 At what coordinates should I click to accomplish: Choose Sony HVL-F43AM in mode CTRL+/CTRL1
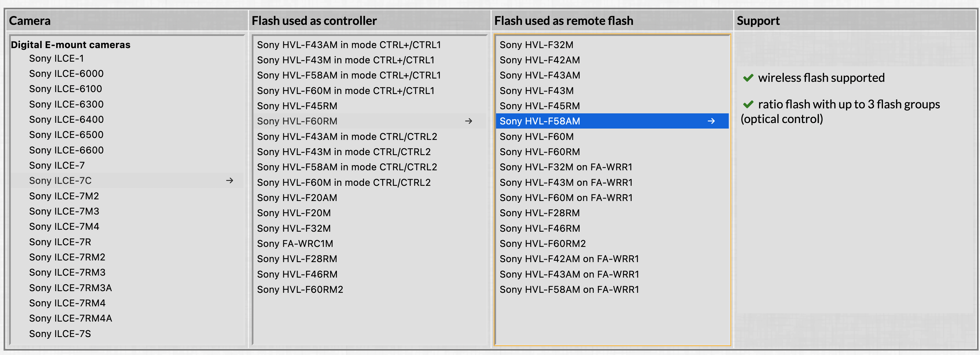point(348,45)
